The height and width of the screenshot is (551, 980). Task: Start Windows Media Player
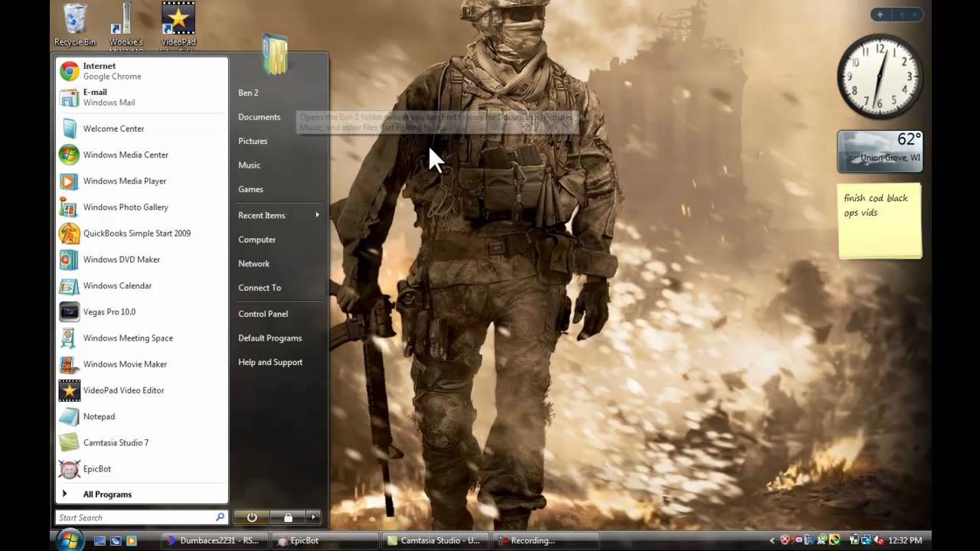tap(142, 181)
